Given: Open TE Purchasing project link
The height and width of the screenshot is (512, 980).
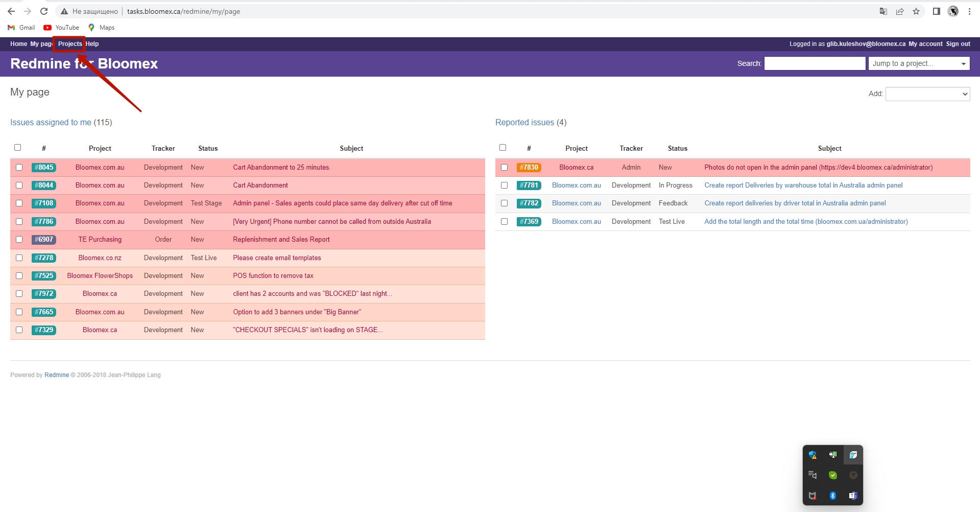Looking at the screenshot, I should (x=100, y=239).
